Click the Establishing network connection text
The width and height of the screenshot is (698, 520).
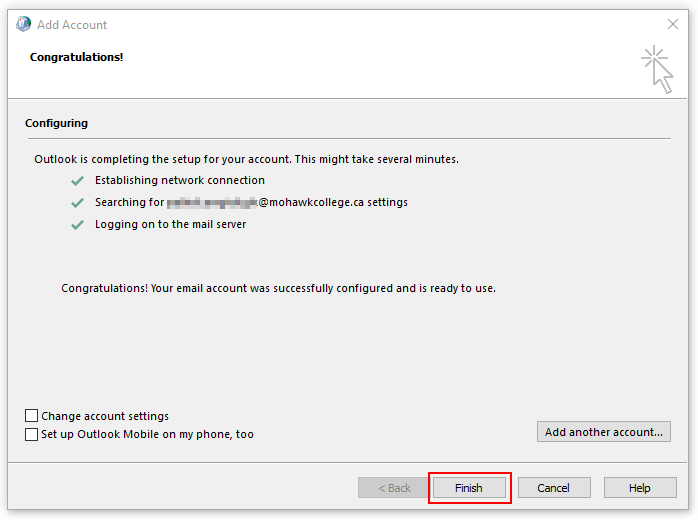(x=180, y=181)
